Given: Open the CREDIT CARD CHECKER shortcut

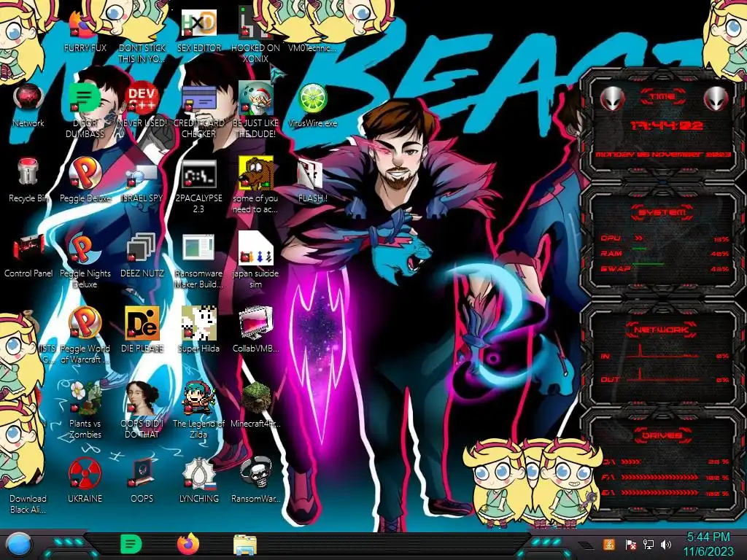Looking at the screenshot, I should [199, 111].
